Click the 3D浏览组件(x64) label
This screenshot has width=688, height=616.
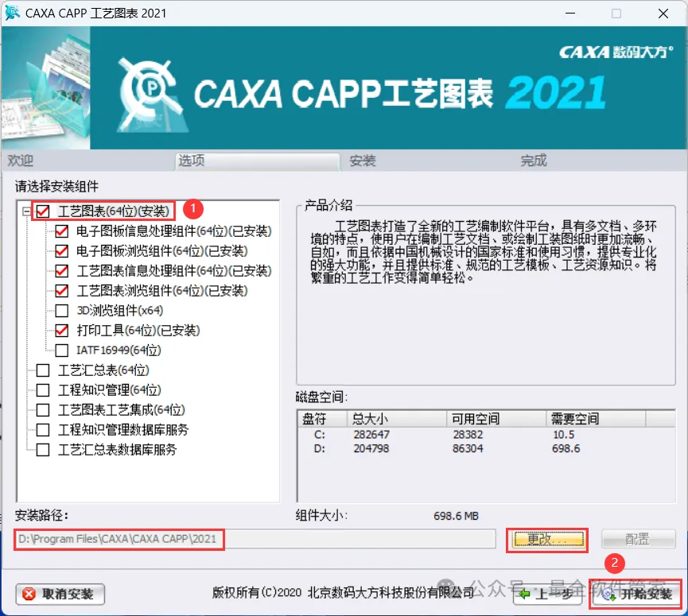(x=120, y=311)
